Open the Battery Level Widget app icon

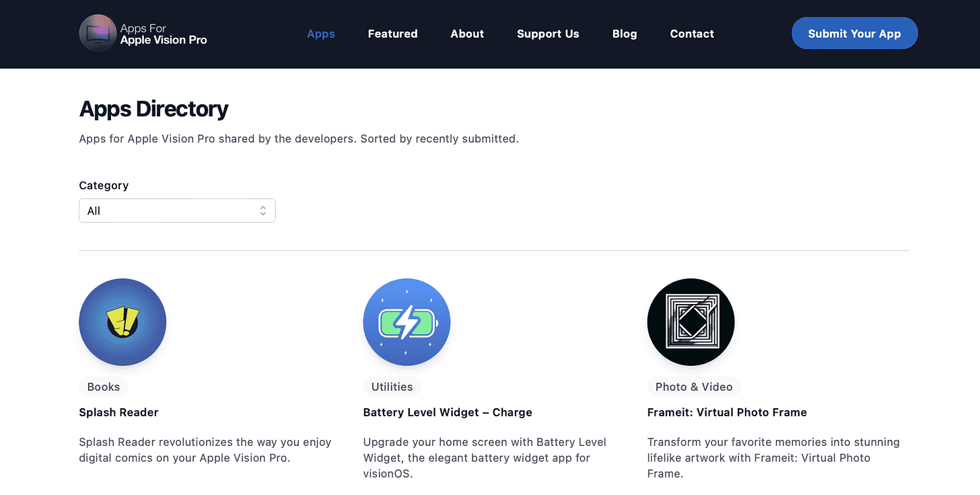tap(407, 322)
